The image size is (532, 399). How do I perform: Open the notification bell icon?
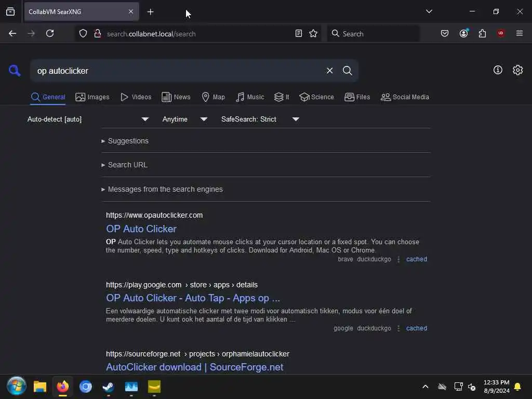click(x=517, y=387)
